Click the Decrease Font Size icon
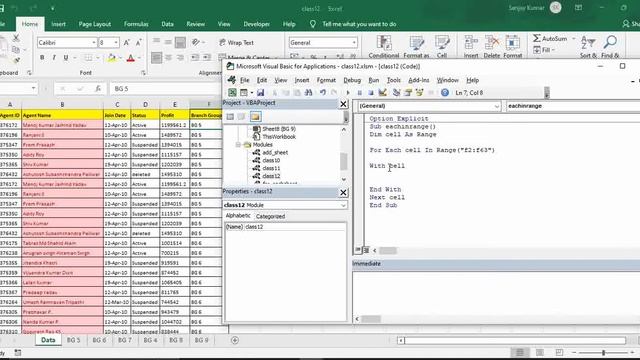This screenshot has height=360, width=640. coord(139,42)
